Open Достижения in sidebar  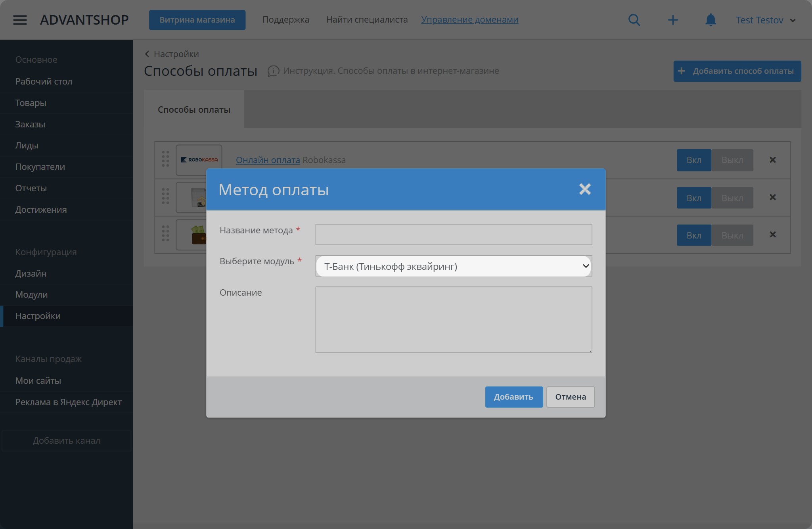pyautogui.click(x=67, y=210)
